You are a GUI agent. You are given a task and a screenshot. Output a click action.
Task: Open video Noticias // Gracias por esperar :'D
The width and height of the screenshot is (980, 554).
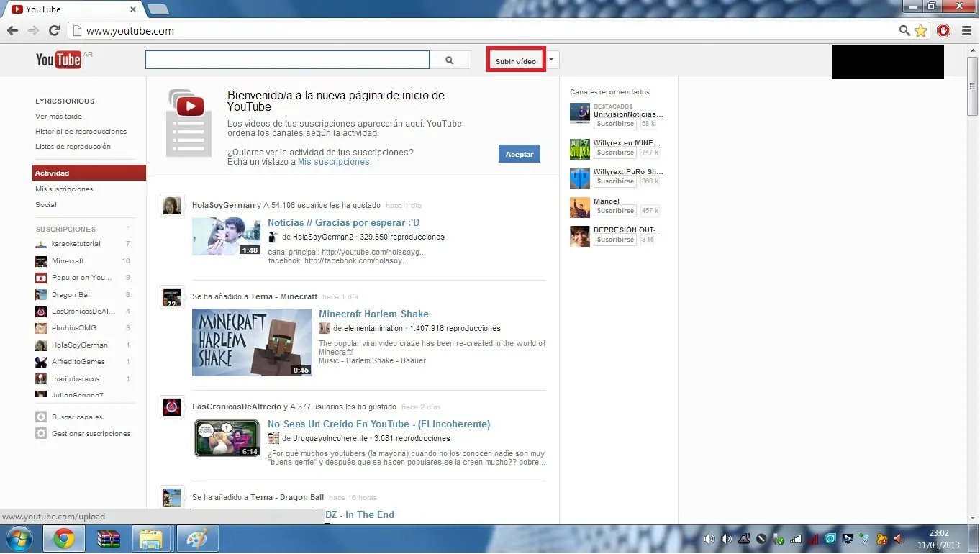(x=344, y=223)
